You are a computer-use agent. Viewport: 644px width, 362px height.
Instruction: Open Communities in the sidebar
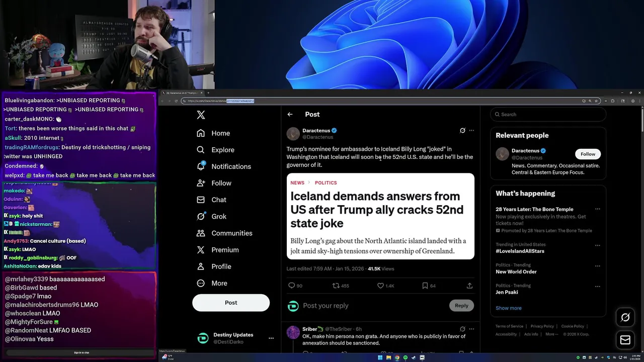coord(224,233)
